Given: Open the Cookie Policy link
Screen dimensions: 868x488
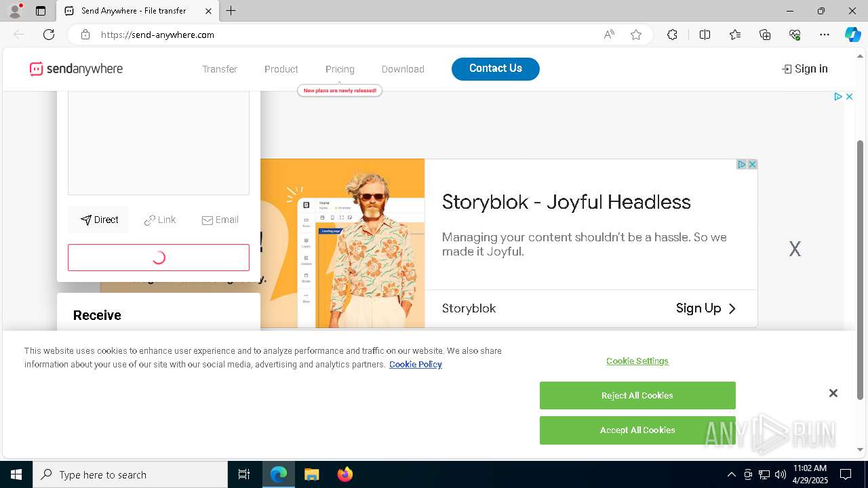Looking at the screenshot, I should (x=416, y=365).
